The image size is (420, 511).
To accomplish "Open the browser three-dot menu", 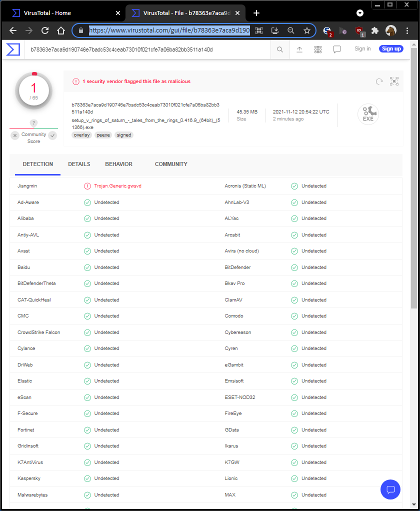I will [x=407, y=30].
